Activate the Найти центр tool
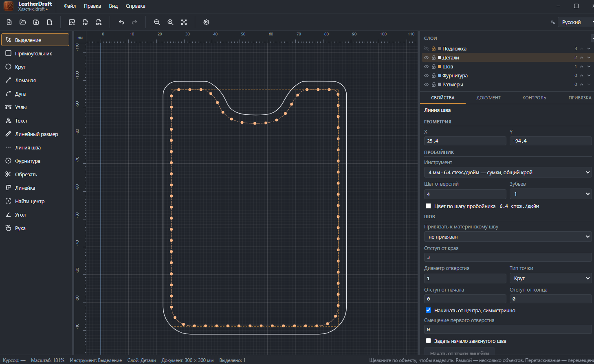Image resolution: width=594 pixels, height=364 pixels. pyautogui.click(x=35, y=201)
